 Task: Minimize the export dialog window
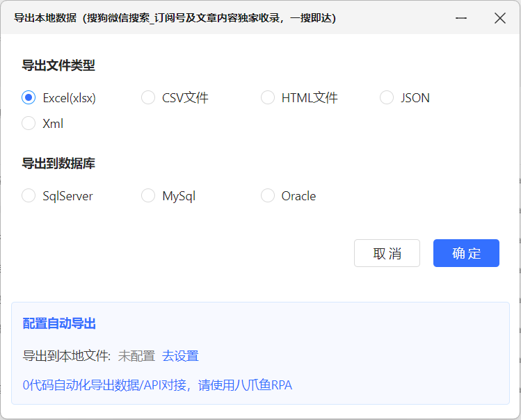(x=461, y=18)
